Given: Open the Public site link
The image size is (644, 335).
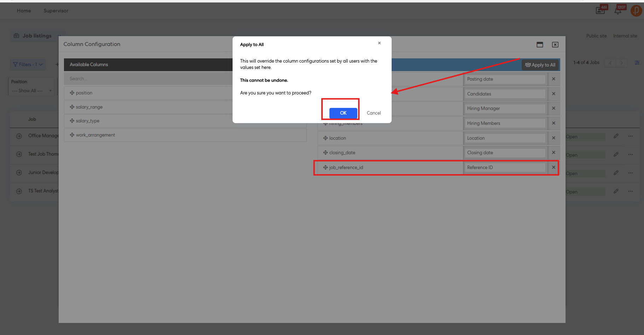Looking at the screenshot, I should click(596, 36).
